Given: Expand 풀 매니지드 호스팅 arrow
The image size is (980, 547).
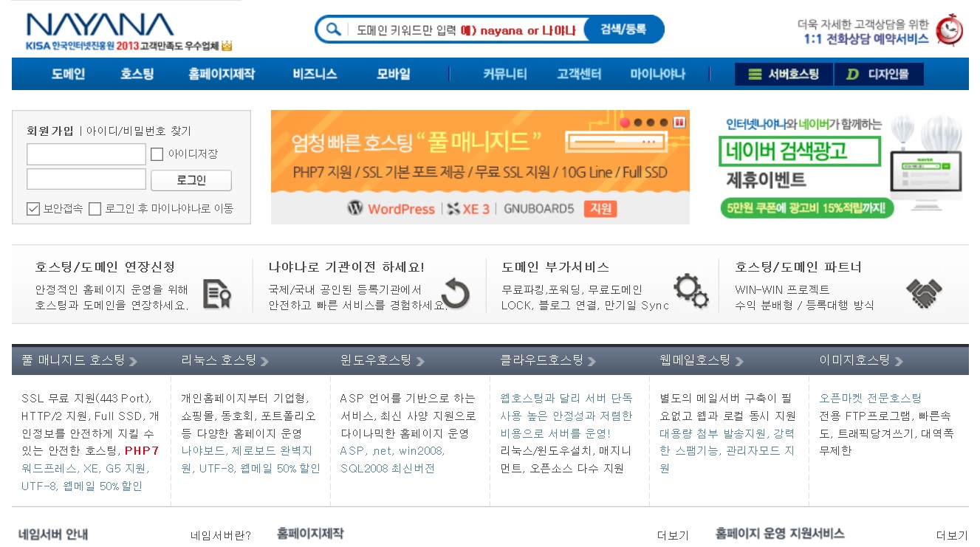Looking at the screenshot, I should coord(133,362).
